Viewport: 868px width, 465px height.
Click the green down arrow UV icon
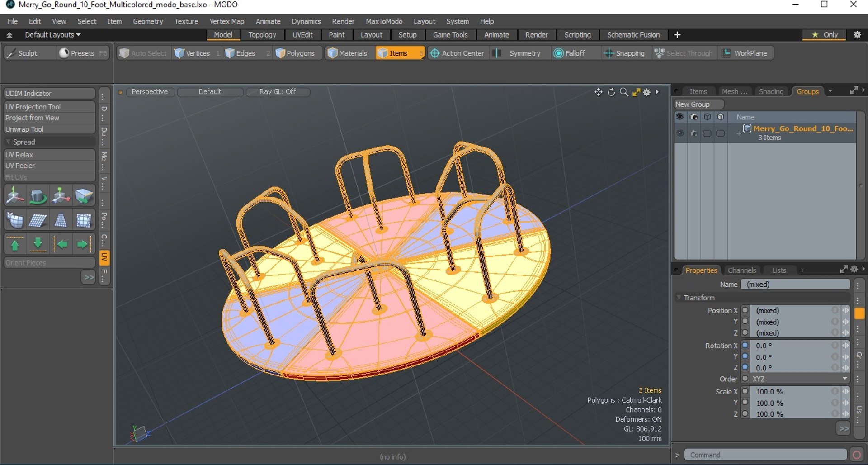[x=38, y=245]
